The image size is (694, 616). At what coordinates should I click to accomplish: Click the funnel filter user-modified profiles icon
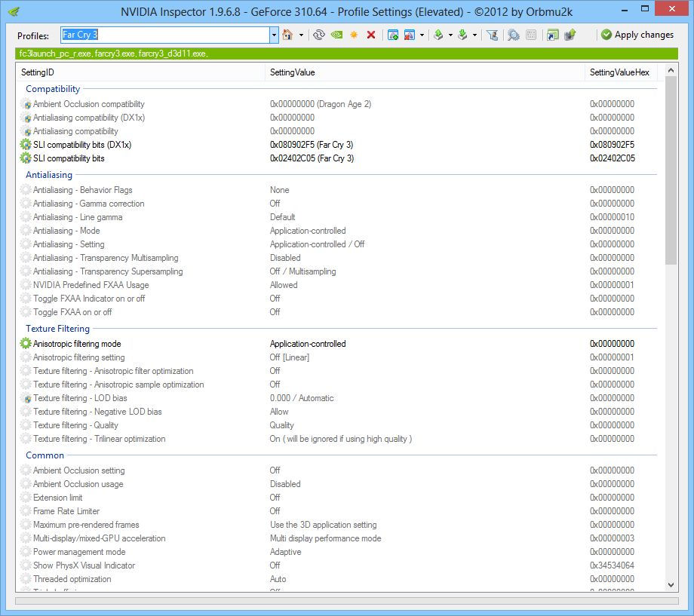(492, 35)
